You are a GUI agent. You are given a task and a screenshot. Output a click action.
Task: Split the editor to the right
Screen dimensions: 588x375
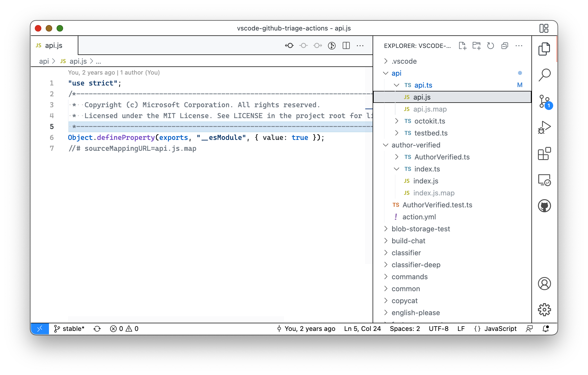point(346,46)
